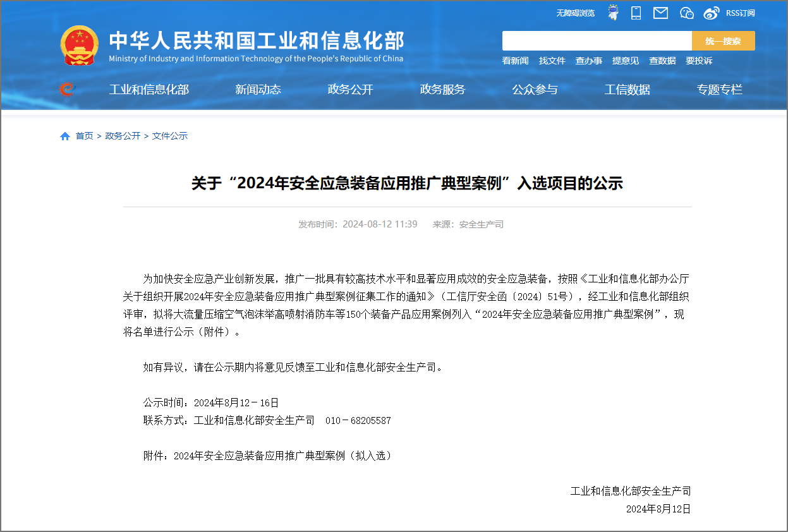Open the Weibo icon
The image size is (788, 532).
[x=712, y=13]
